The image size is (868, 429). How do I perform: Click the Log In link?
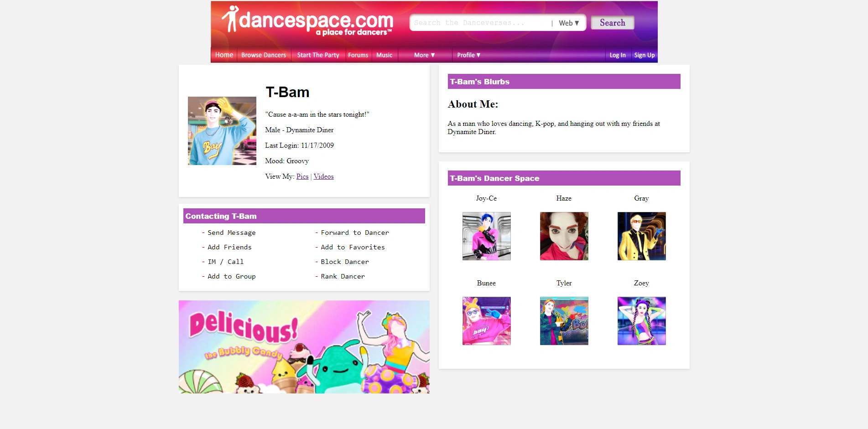[618, 55]
